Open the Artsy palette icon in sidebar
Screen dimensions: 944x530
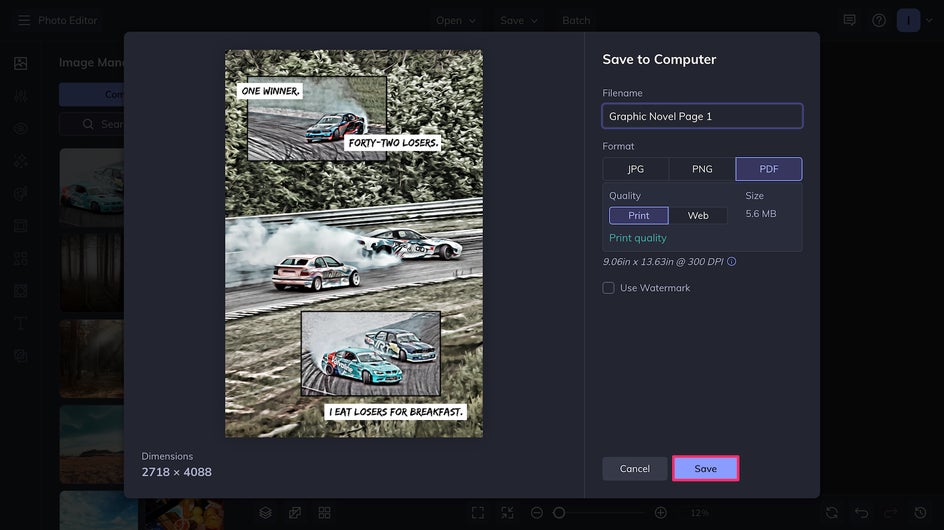tap(20, 193)
